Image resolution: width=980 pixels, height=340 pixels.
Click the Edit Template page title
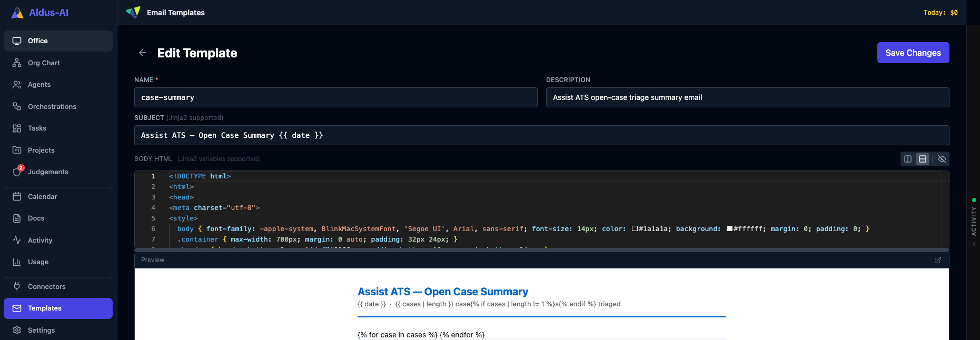click(197, 53)
